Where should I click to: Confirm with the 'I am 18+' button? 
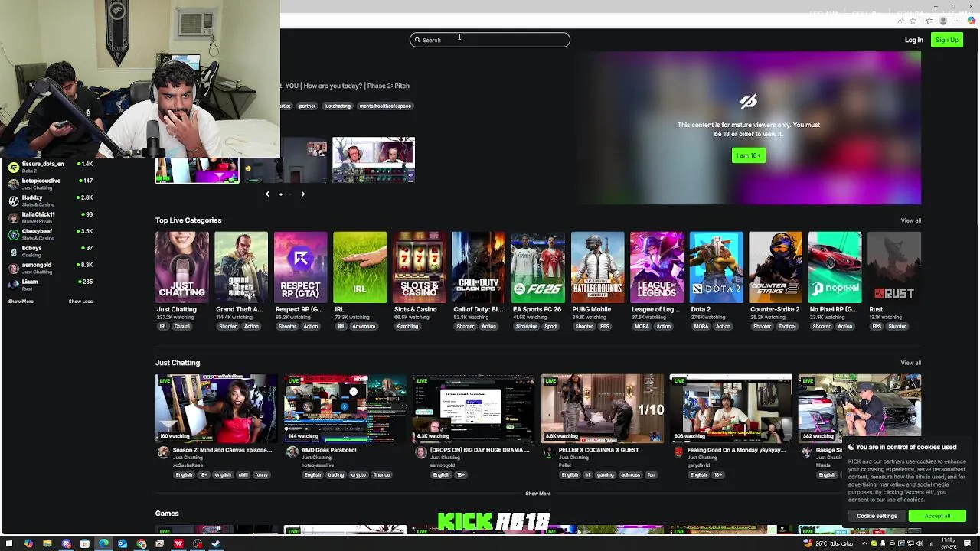click(x=748, y=155)
